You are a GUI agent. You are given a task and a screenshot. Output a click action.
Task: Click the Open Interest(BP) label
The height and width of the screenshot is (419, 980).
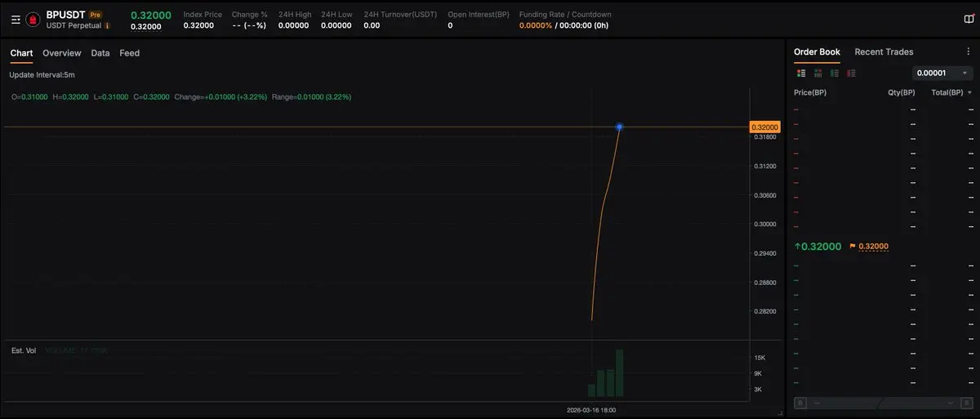(x=479, y=15)
